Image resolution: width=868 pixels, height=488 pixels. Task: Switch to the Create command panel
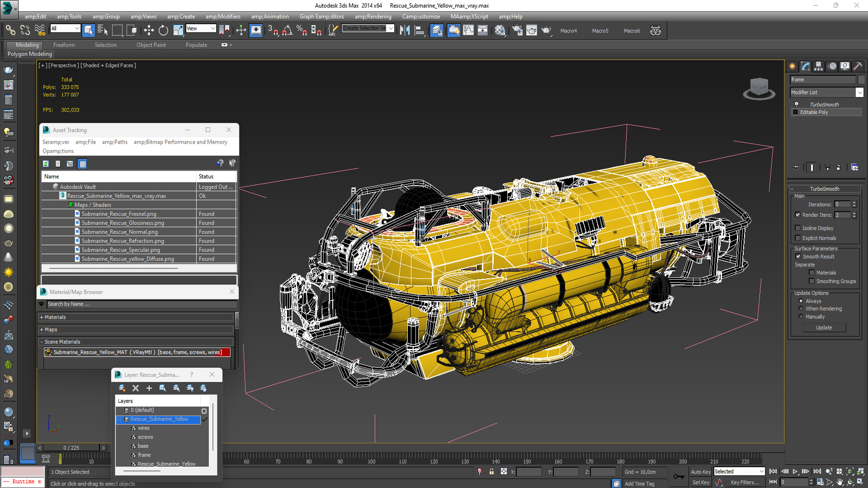[793, 66]
